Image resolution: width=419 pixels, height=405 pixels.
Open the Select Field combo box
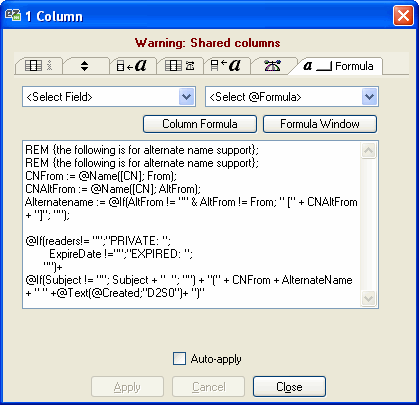[x=109, y=97]
